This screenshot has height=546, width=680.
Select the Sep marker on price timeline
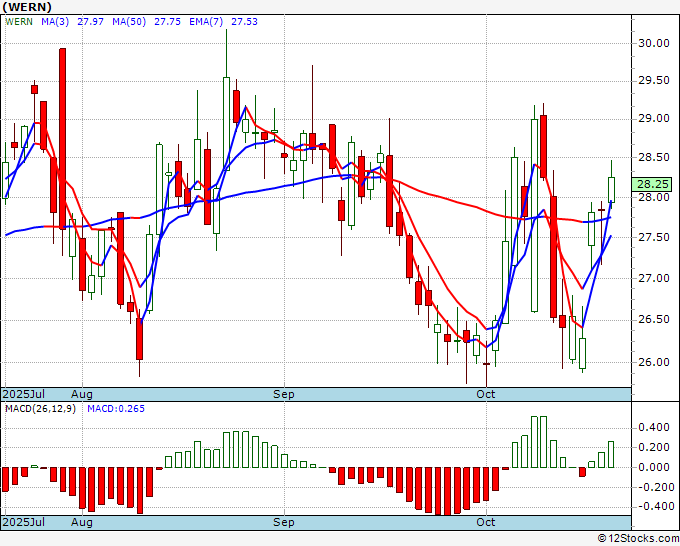(284, 394)
